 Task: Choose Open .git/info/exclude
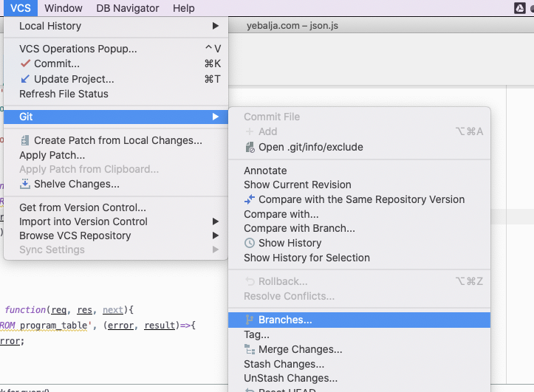click(359, 148)
